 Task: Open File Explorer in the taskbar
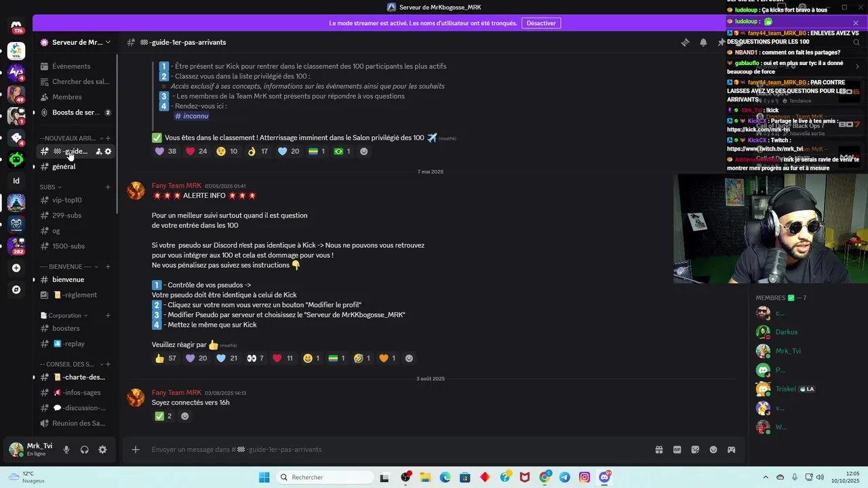(x=425, y=477)
